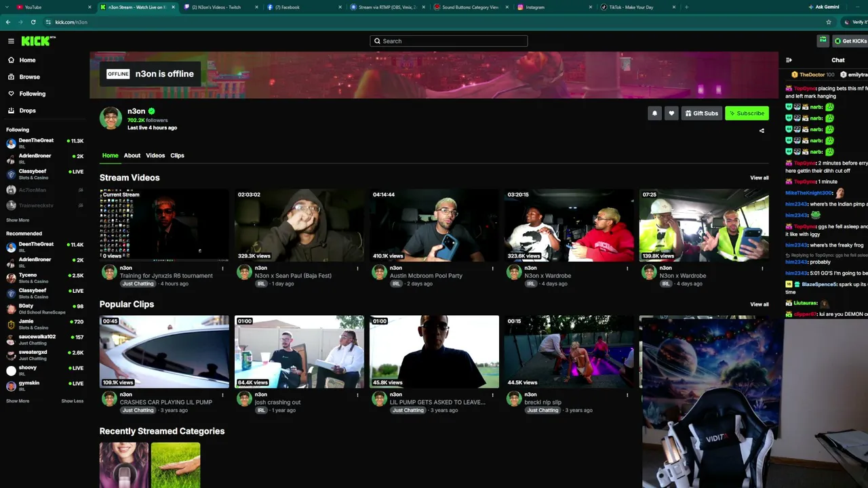
Task: Open the Austin Mcbroom Pool Party thumbnail
Action: [x=434, y=225]
